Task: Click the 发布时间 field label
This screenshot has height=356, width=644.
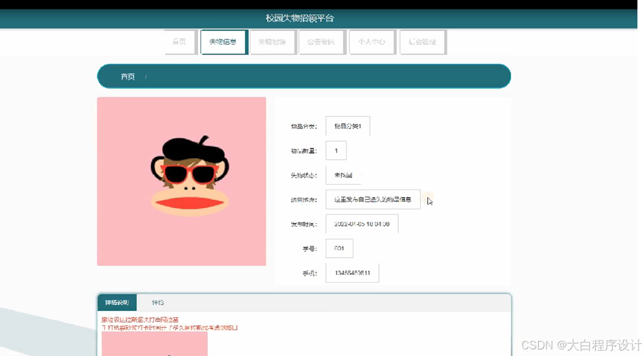Action: click(x=304, y=224)
